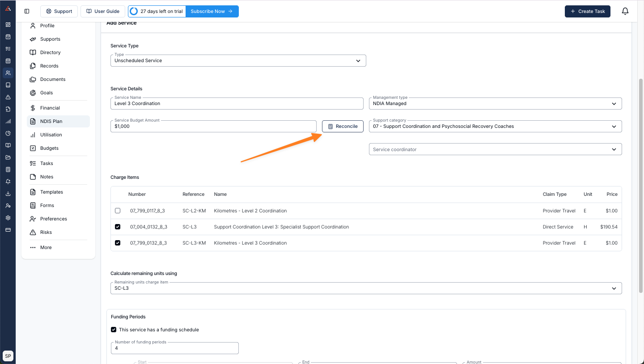Click the 27 days left on trial indicator
This screenshot has width=644, height=364.
pyautogui.click(x=157, y=11)
